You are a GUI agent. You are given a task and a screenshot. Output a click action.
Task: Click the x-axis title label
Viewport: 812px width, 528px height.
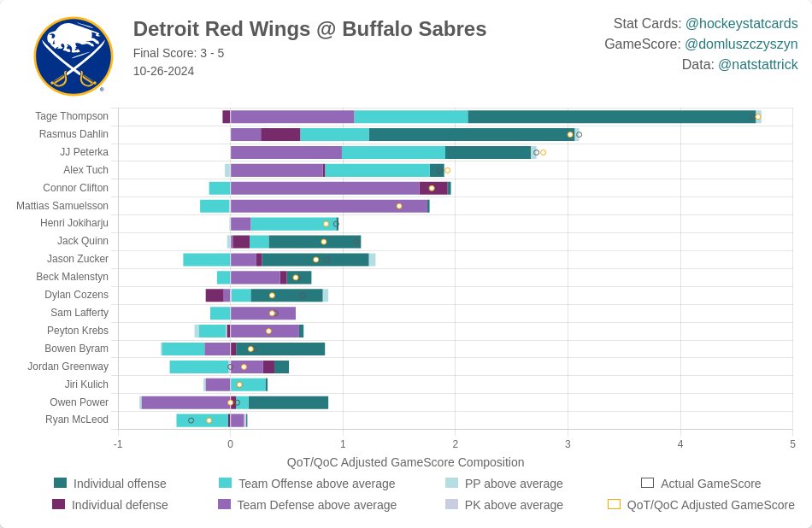(x=405, y=462)
